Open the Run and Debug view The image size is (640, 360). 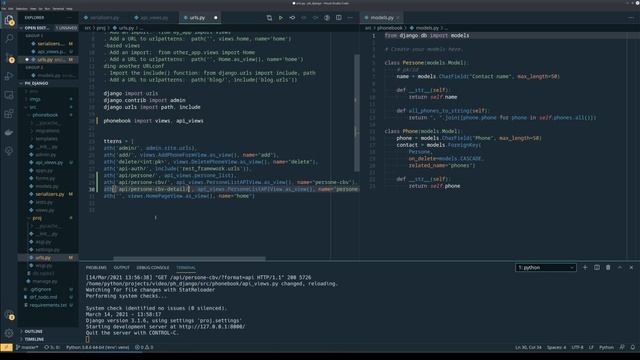click(9, 76)
